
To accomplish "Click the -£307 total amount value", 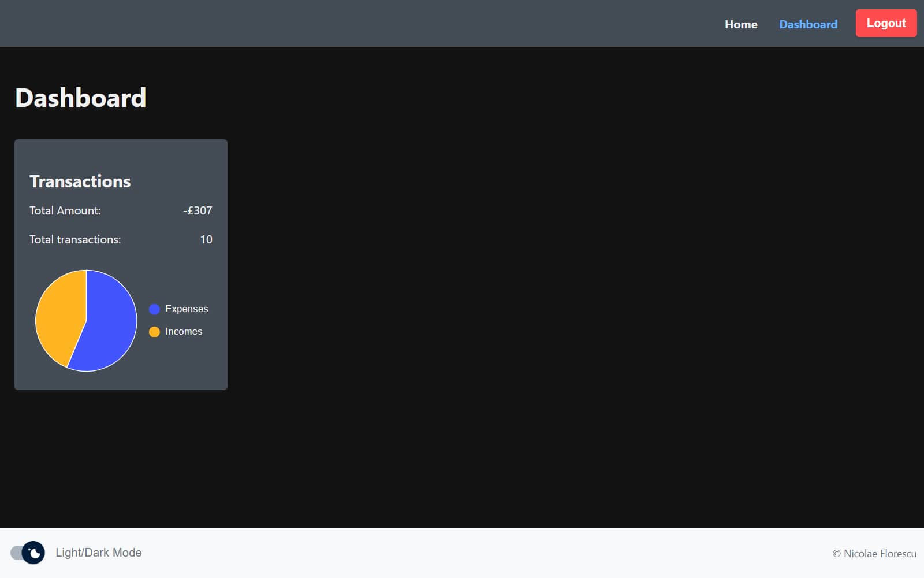I will click(198, 211).
